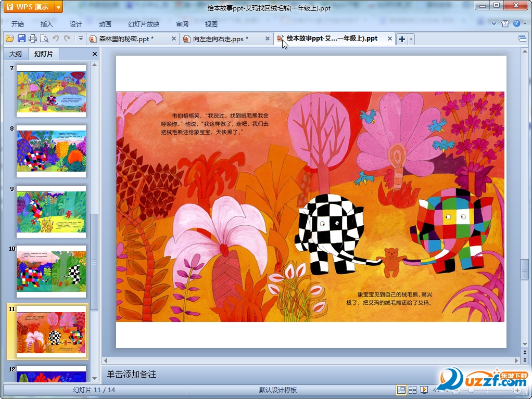Click the thumbnail pane scroll down arrow

pos(95,379)
